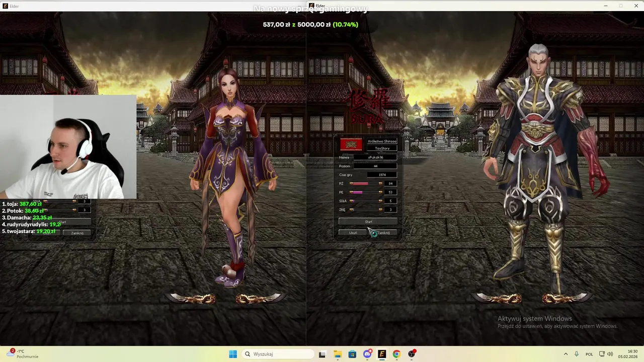The width and height of the screenshot is (644, 362).
Task: Click the microphone tray icon
Action: (x=577, y=354)
